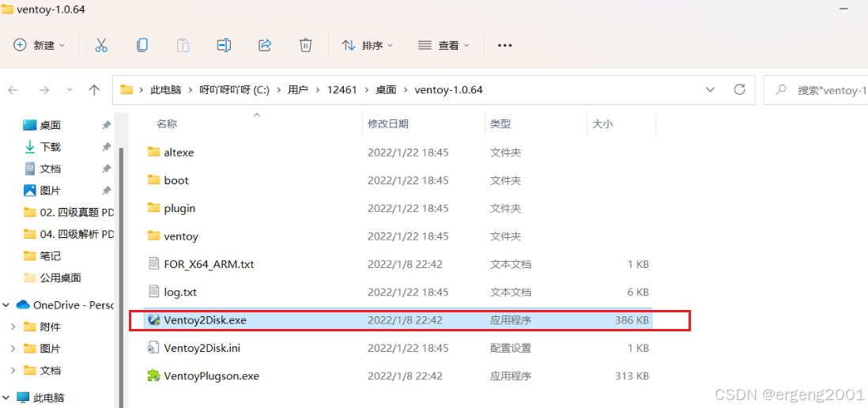868x408 pixels.
Task: Select OneDrive - Personal in sidebar
Action: point(66,305)
